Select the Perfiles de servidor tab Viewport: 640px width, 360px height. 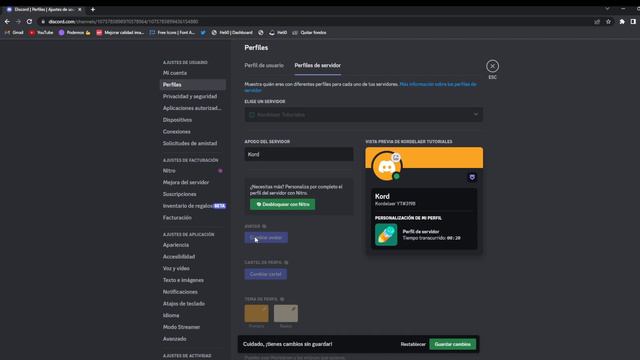point(318,65)
